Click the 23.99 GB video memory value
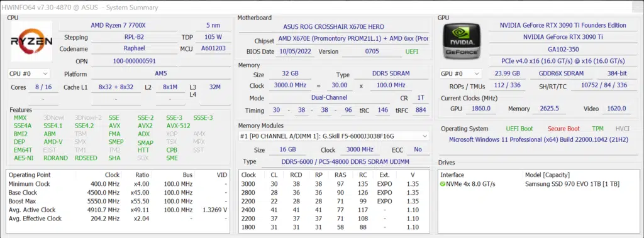Viewport: 644px width, 238px height. pos(508,74)
